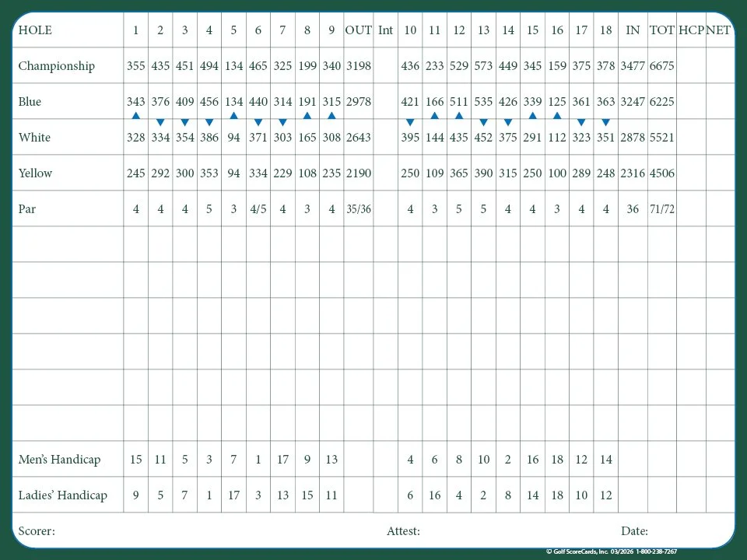747x560 pixels.
Task: Click White yardage 395 for hole 10
Action: [x=410, y=137]
